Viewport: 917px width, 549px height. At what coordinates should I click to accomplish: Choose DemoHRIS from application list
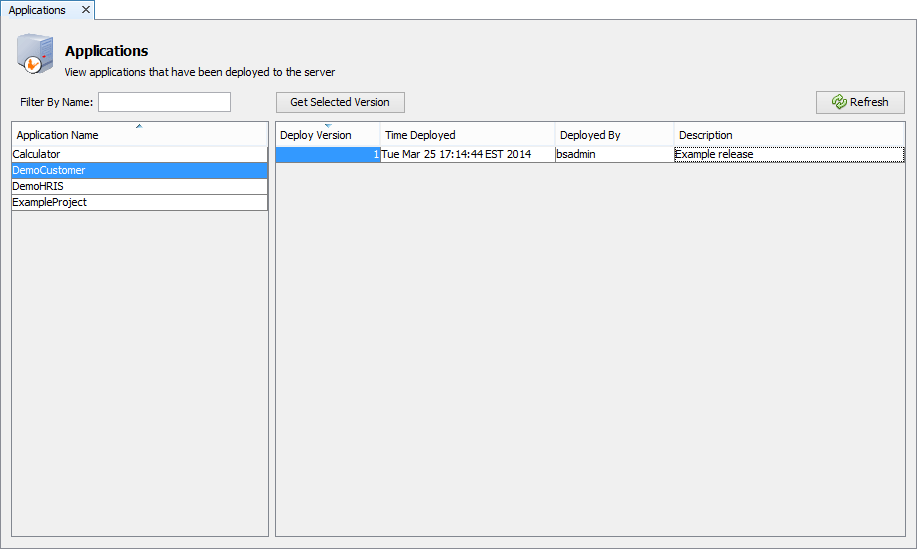[139, 186]
